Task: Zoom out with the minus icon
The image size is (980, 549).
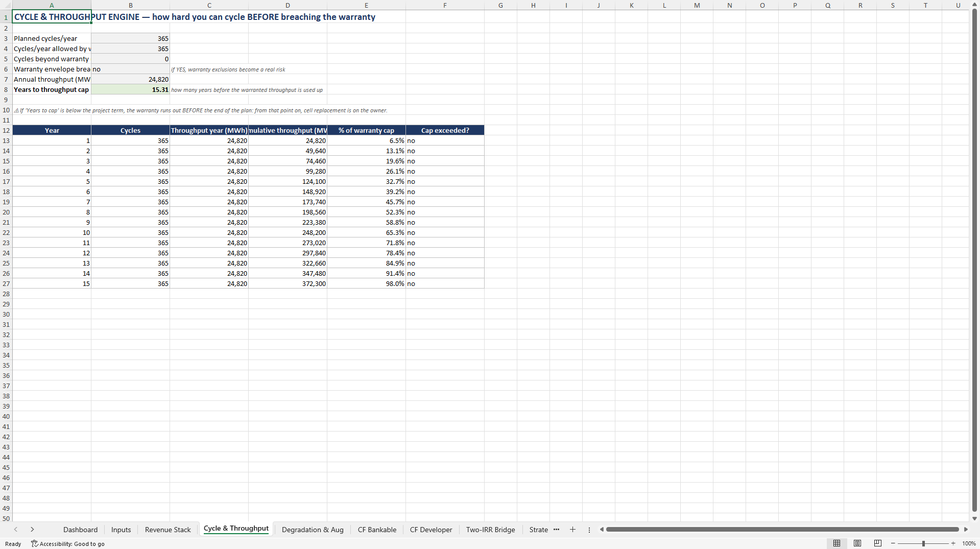Action: point(893,543)
